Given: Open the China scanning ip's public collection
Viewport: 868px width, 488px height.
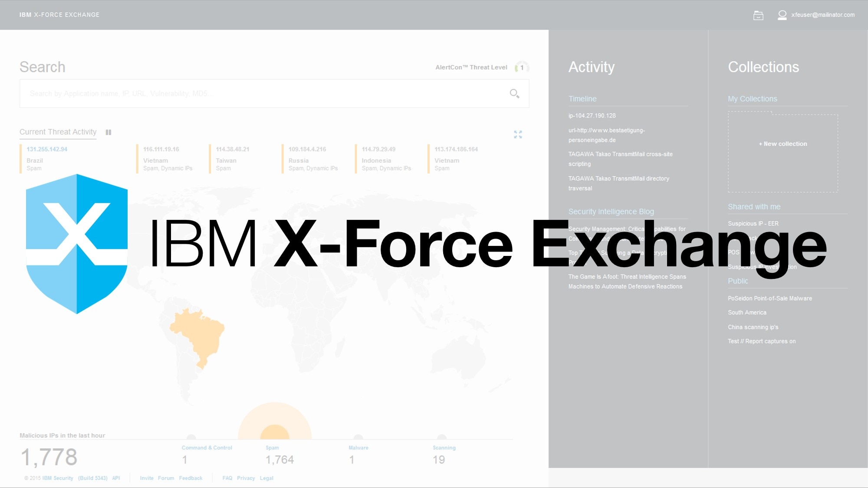Looking at the screenshot, I should coord(753,327).
